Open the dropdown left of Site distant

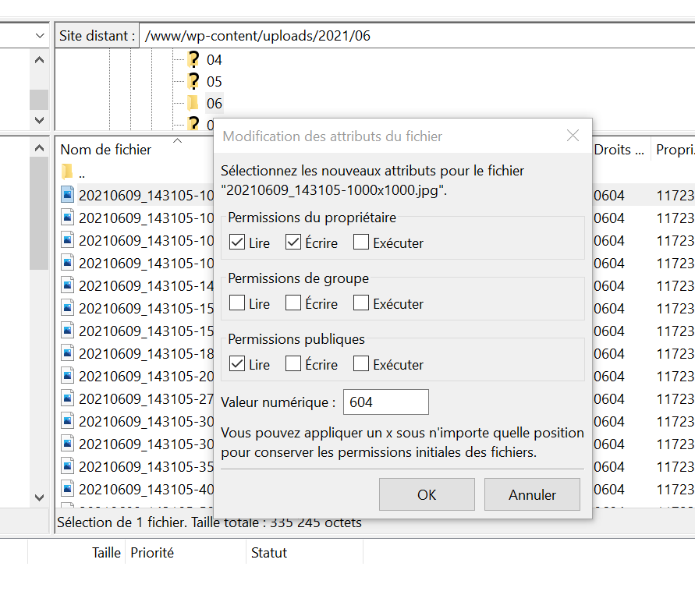(x=40, y=36)
